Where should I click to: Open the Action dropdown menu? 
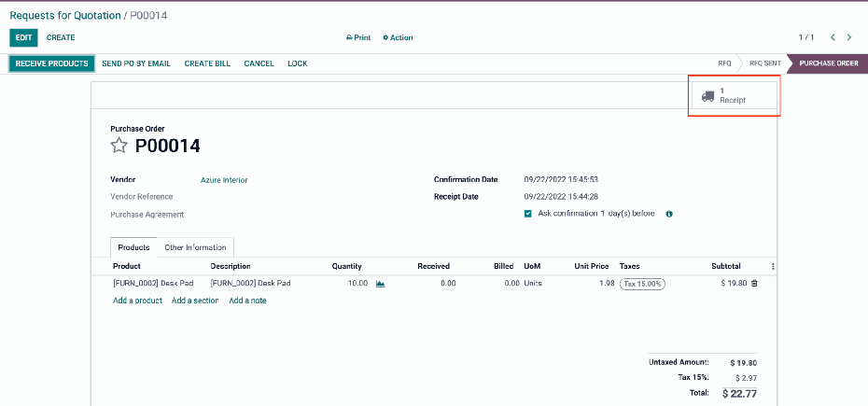(398, 38)
